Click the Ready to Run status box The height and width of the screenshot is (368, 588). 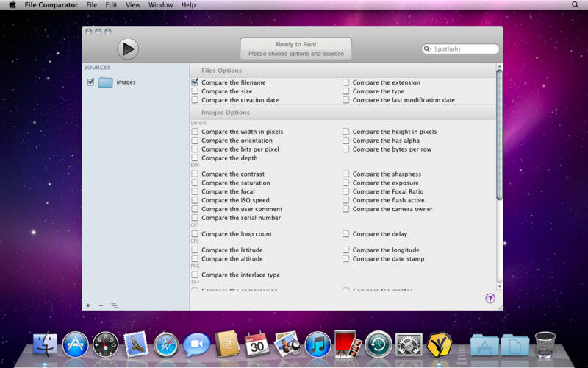pos(295,49)
